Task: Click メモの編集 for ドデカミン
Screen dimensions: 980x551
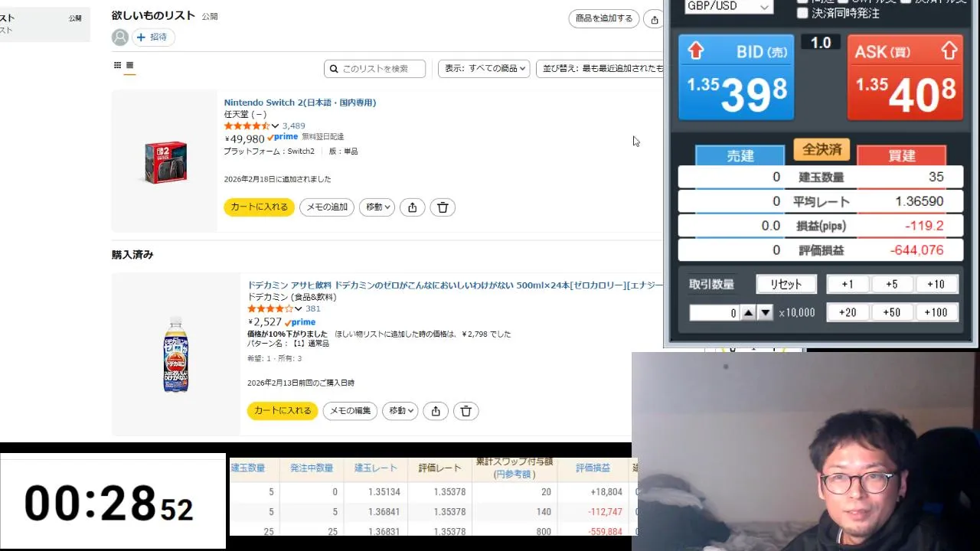Action: pyautogui.click(x=350, y=411)
